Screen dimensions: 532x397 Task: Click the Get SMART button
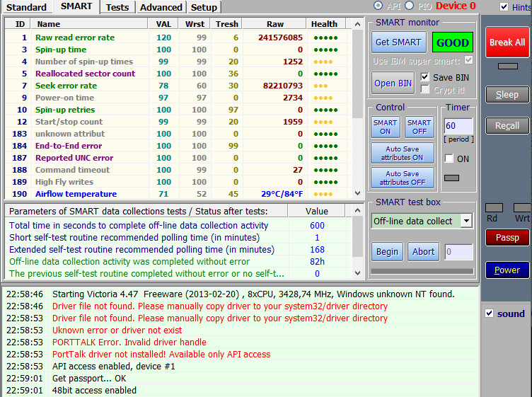pyautogui.click(x=399, y=42)
